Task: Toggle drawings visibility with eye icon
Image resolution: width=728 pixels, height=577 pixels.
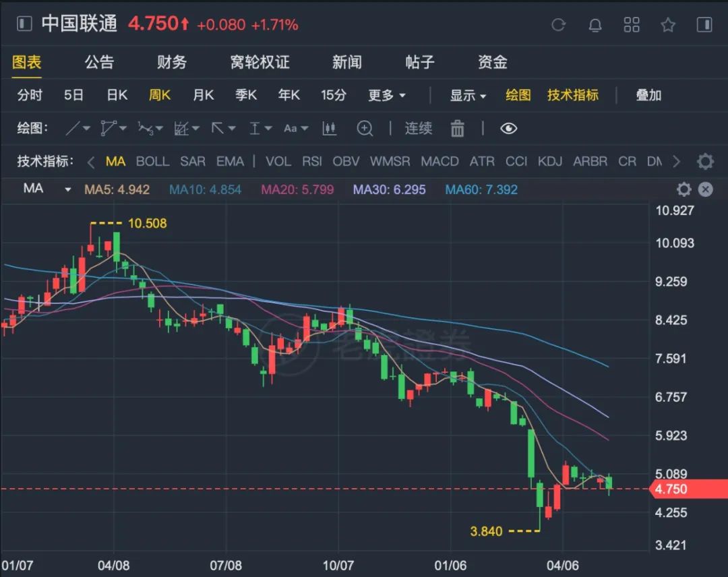Action: [x=509, y=128]
